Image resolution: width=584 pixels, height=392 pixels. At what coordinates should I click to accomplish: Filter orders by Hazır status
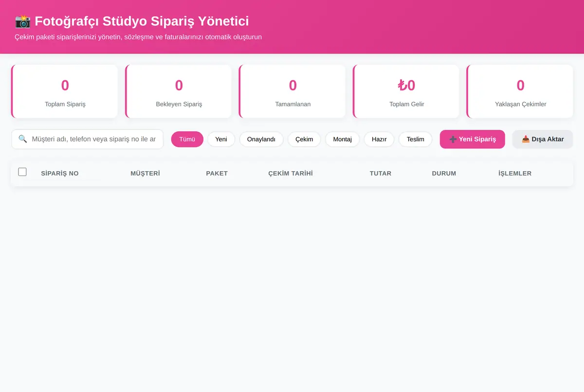pos(379,139)
